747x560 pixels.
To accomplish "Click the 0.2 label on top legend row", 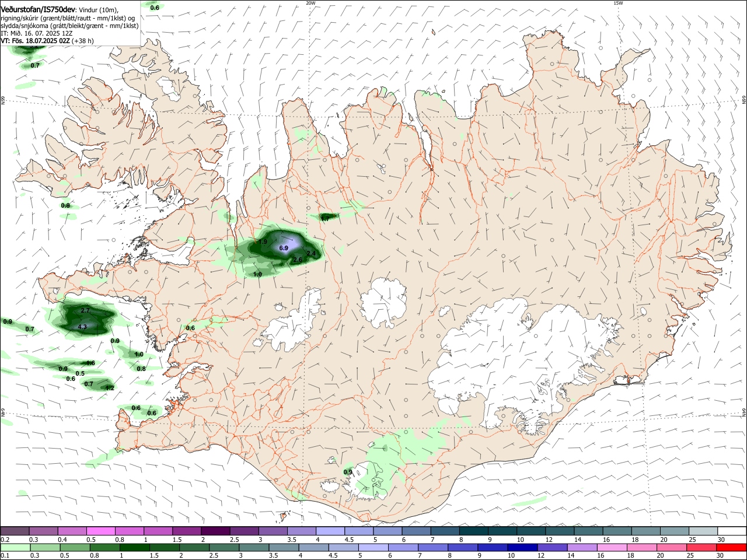I will click(4, 540).
